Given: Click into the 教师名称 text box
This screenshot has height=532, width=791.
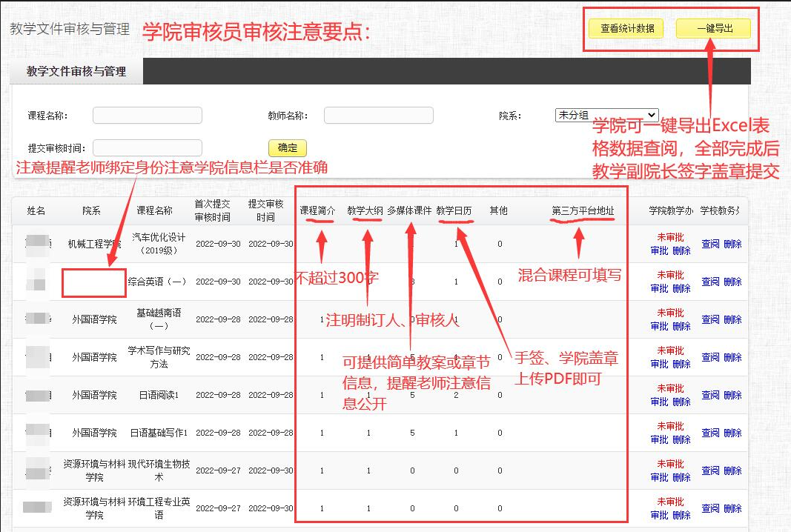Looking at the screenshot, I should [x=378, y=116].
